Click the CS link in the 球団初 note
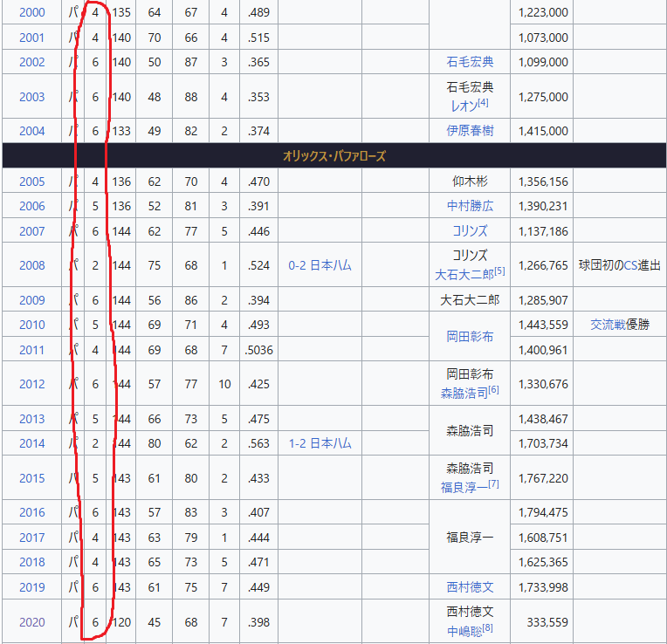Viewport: 667px width, 644px height. [630, 265]
